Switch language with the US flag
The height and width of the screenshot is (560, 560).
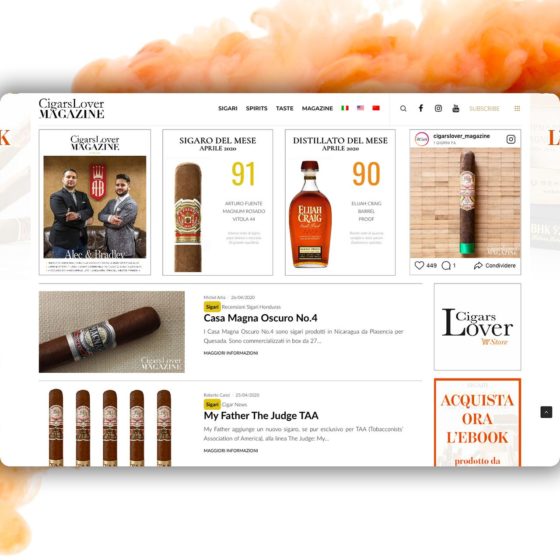coord(360,108)
